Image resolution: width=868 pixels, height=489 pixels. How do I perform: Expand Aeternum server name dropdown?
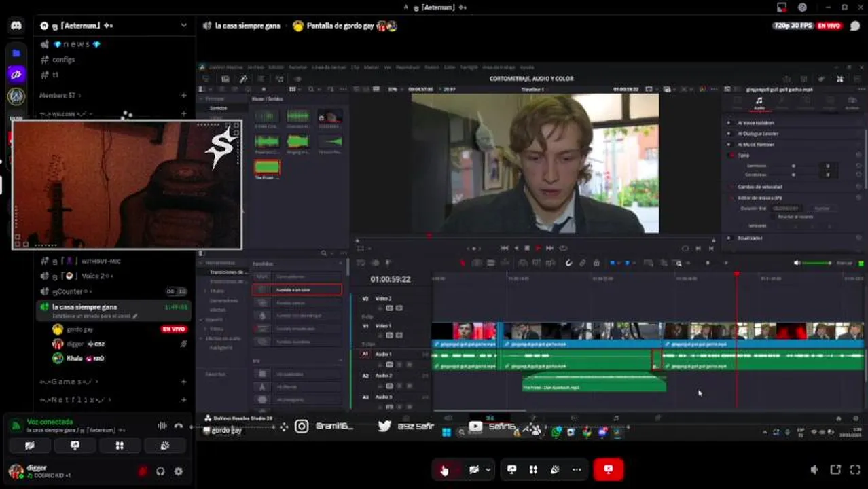point(183,25)
